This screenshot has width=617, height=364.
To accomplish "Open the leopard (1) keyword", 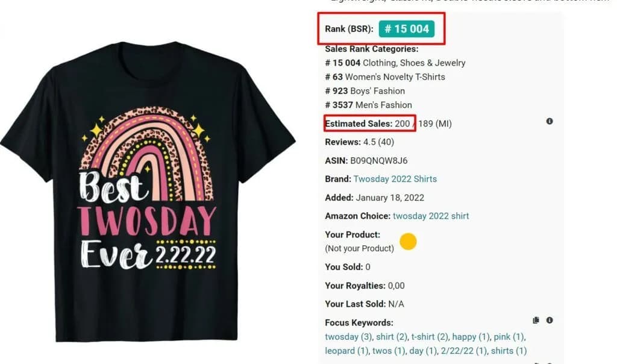I will pos(346,351).
